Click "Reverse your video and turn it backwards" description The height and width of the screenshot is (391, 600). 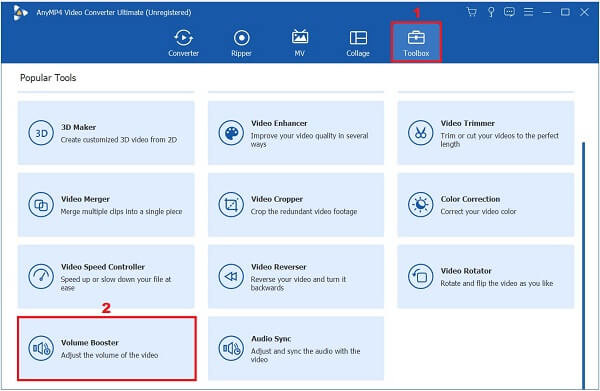(x=298, y=283)
